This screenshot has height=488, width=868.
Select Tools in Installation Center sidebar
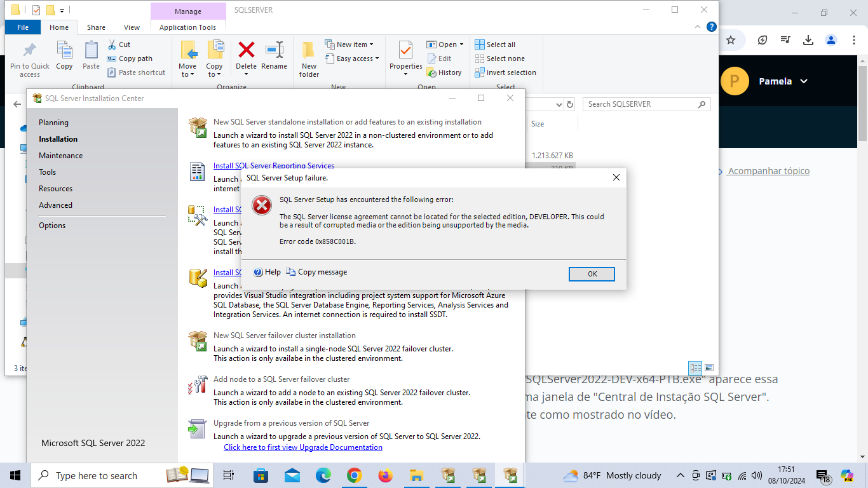coord(47,172)
